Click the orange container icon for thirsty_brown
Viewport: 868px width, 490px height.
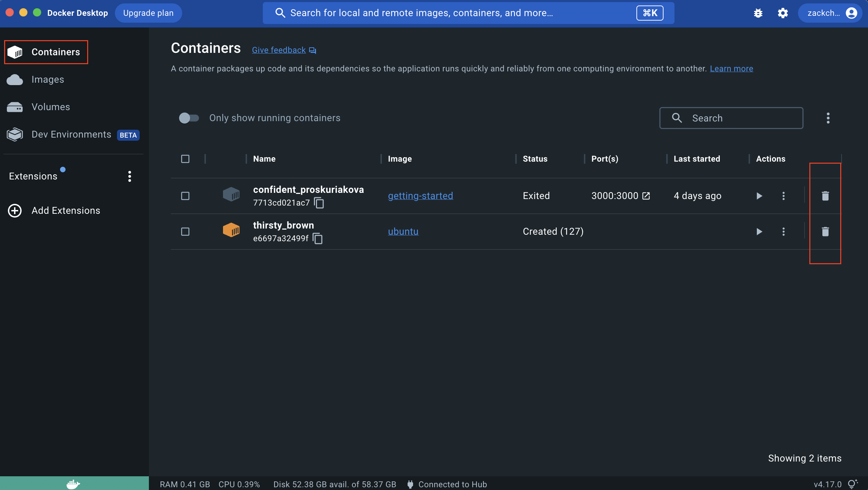pyautogui.click(x=231, y=230)
